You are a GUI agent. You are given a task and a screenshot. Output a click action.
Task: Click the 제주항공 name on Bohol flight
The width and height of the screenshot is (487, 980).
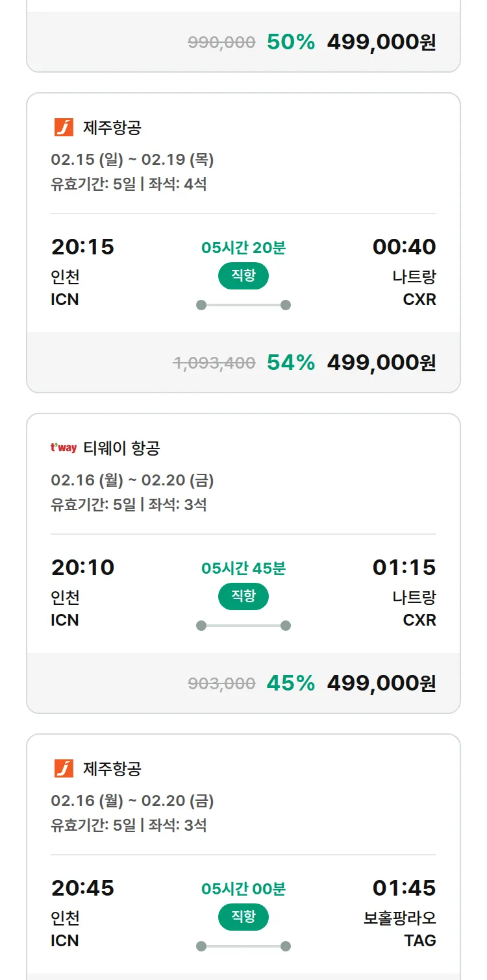[112, 769]
